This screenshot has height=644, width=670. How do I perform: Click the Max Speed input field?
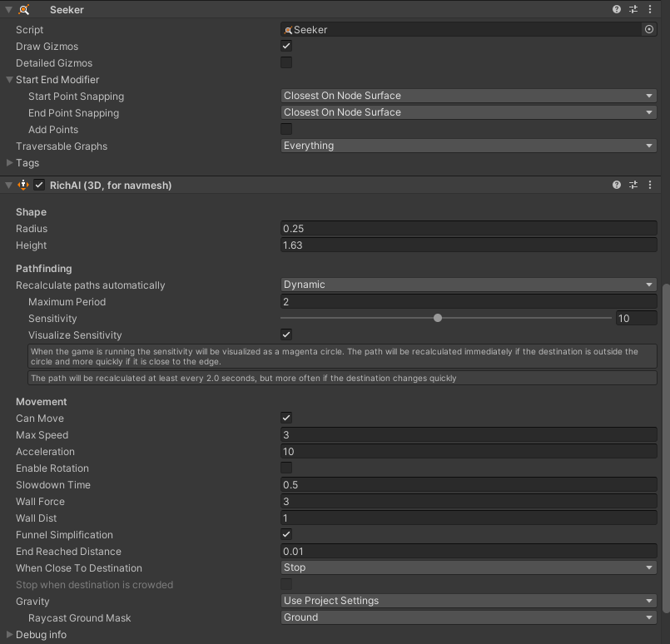(469, 435)
